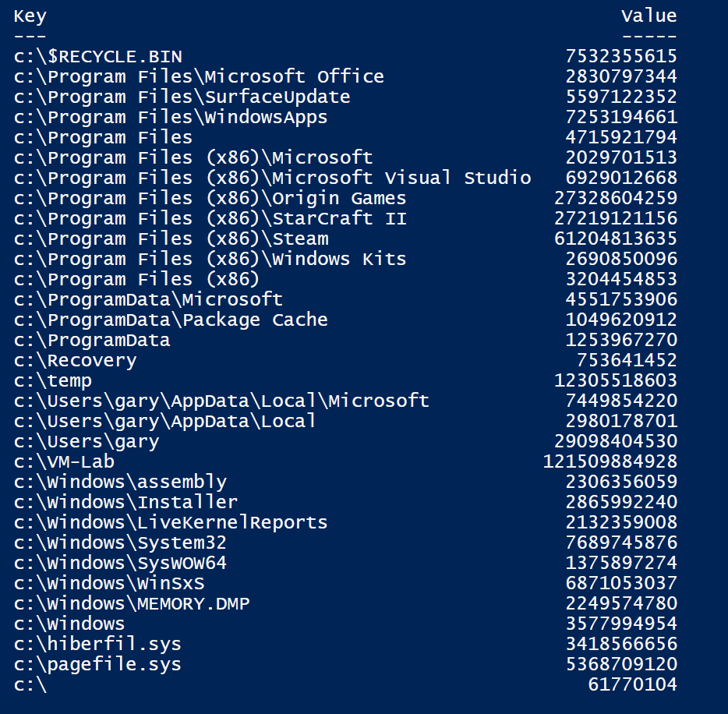Click the Windows\MEMORY.DMP path entry

[132, 603]
